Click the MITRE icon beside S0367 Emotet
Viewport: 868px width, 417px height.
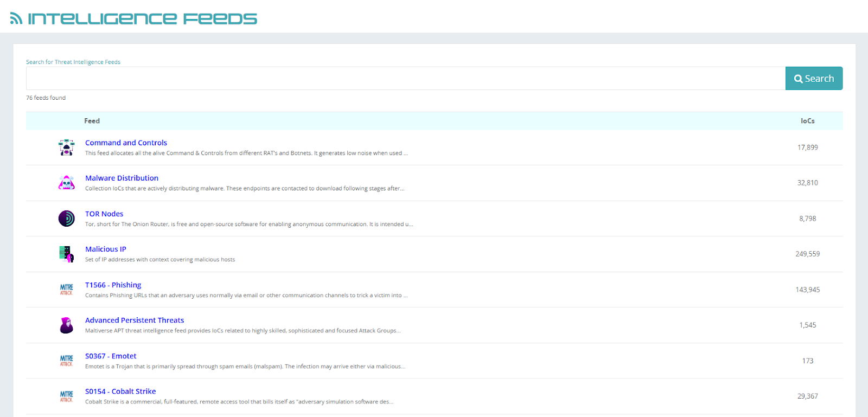tap(66, 361)
